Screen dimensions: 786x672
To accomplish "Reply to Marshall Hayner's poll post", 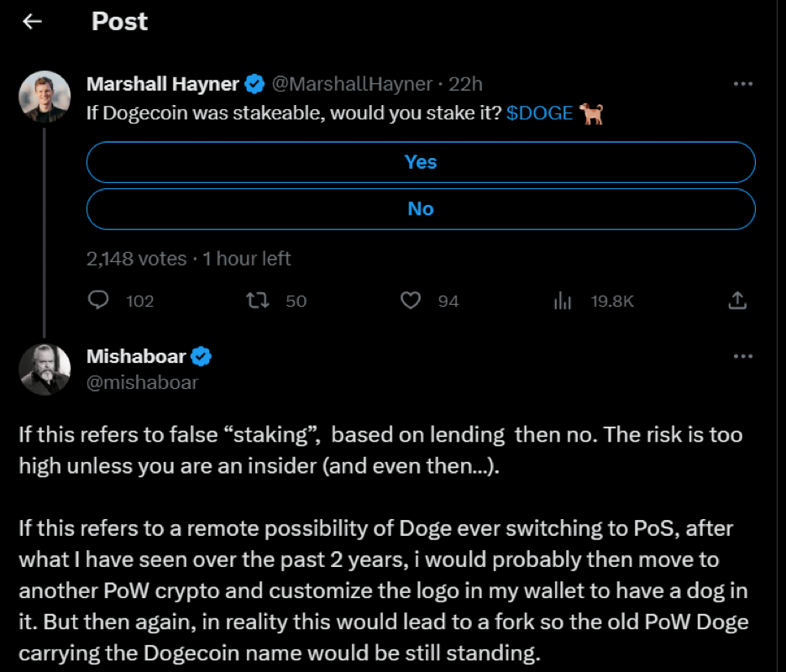I will click(x=99, y=300).
